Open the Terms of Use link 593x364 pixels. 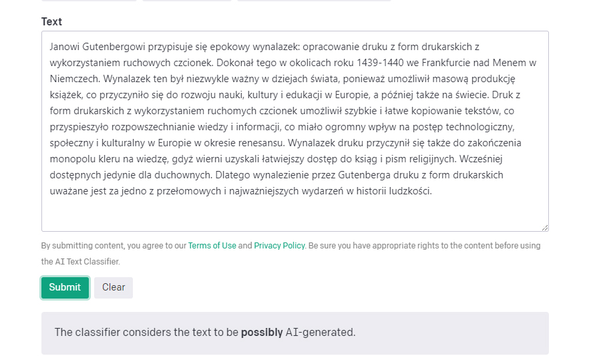click(x=212, y=246)
